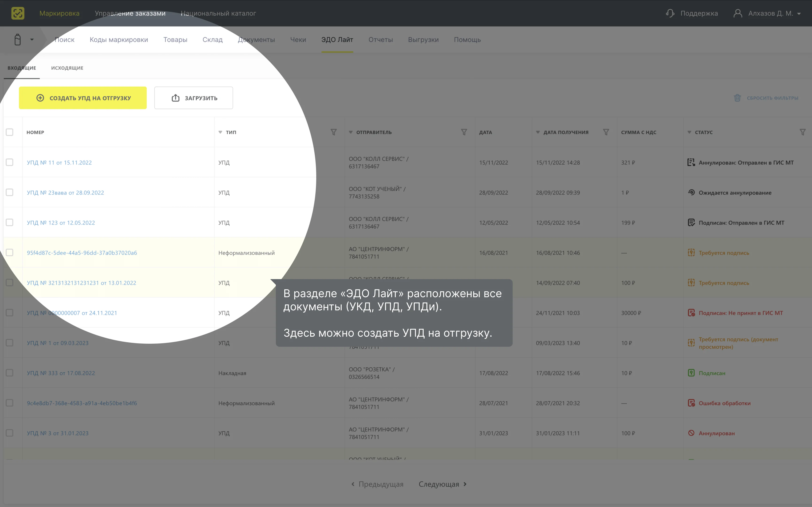
Task: Click Аннулирован: Отправлен в ГИС МТ status icon
Action: click(691, 162)
